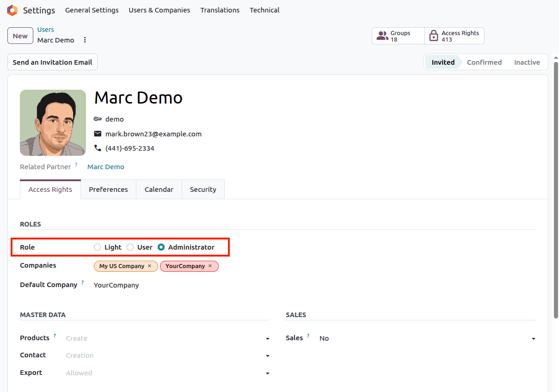This screenshot has height=392, width=559.
Task: Remove the YourCompany tag
Action: point(210,266)
